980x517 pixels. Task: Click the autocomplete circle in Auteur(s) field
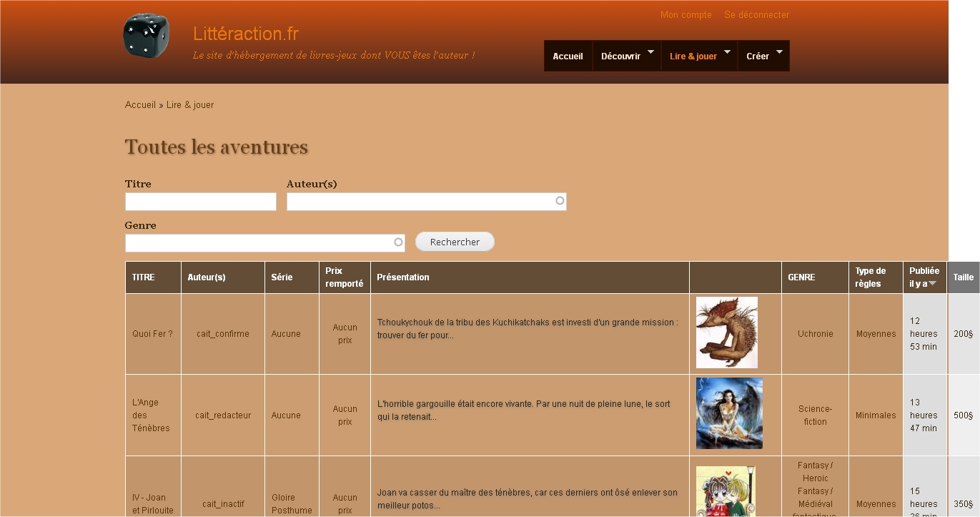click(x=560, y=201)
